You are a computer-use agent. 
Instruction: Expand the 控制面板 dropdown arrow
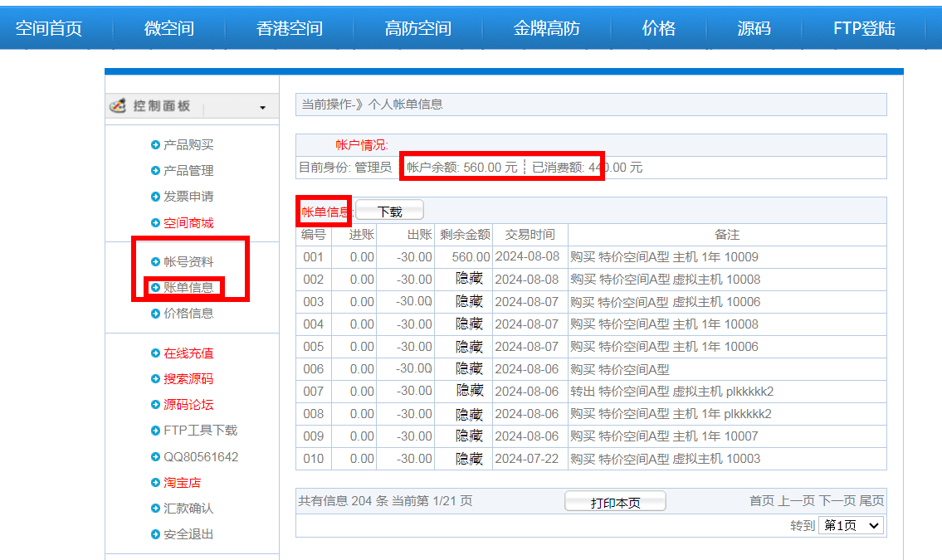coord(263,108)
